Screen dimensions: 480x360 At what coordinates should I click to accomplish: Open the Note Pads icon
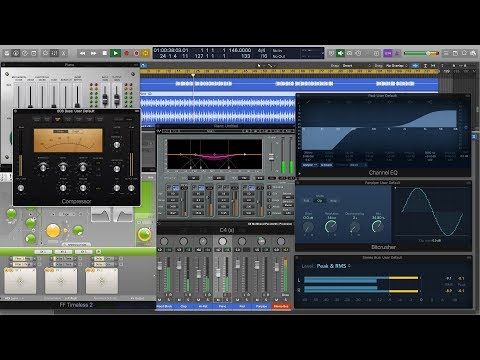pos(455,53)
